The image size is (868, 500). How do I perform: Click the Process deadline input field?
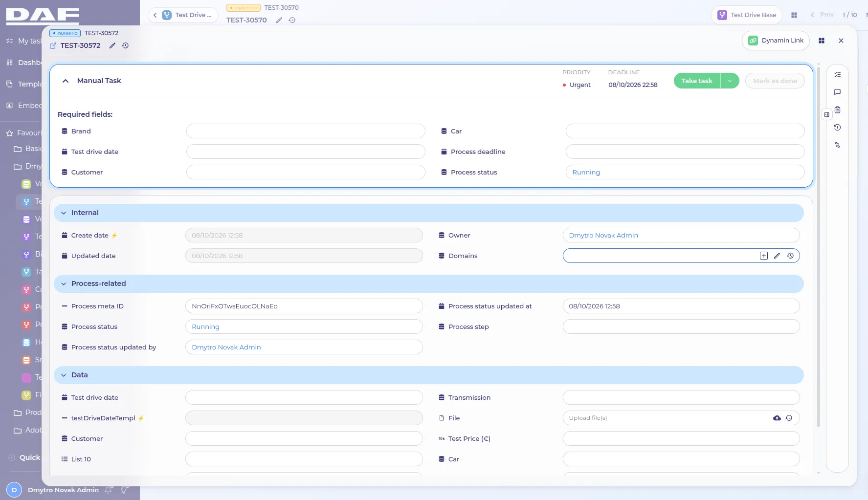685,152
